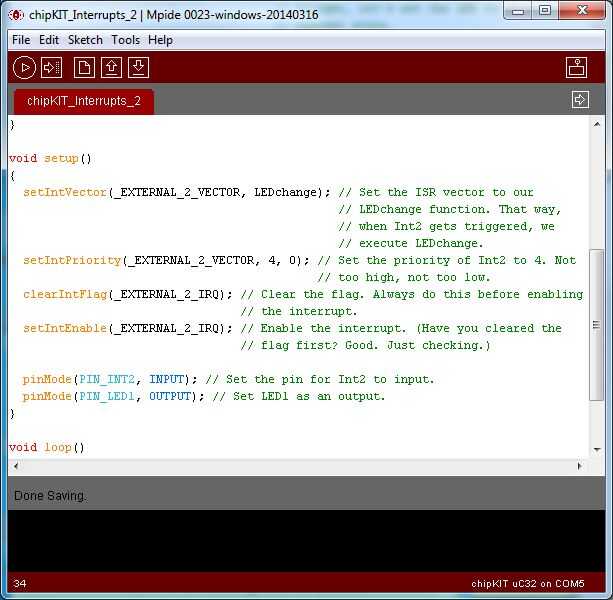613x600 pixels.
Task: Click the word OUTPUT in code
Action: click(x=170, y=396)
